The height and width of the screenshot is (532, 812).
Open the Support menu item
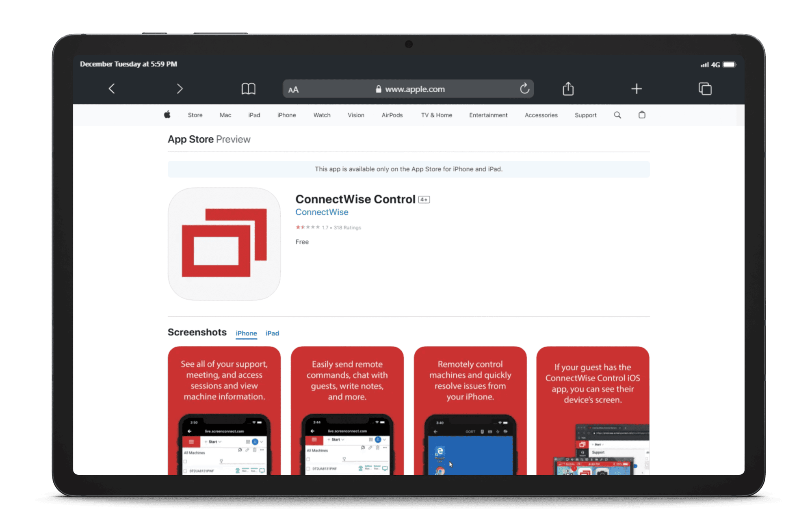(585, 115)
